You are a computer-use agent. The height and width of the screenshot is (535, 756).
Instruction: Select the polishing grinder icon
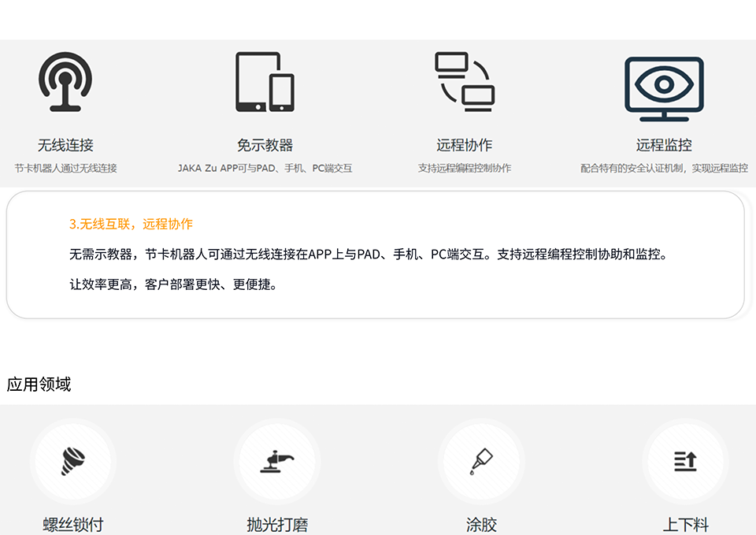276,462
